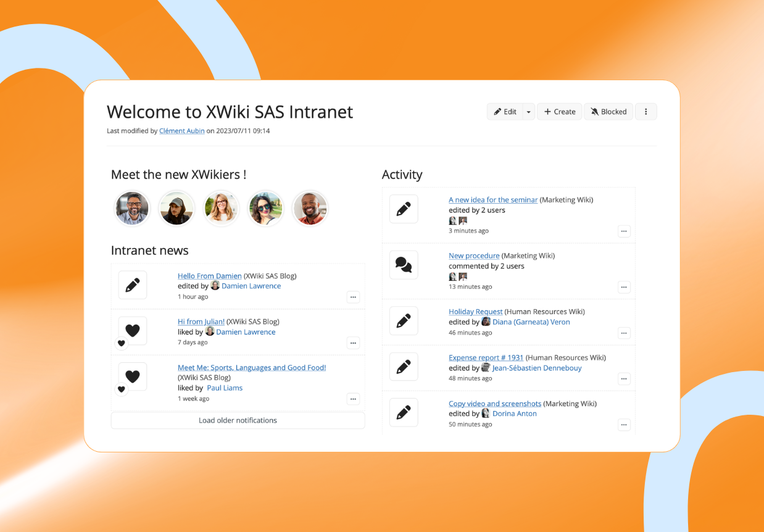Click the 7 days ago timestamp

[x=193, y=343]
